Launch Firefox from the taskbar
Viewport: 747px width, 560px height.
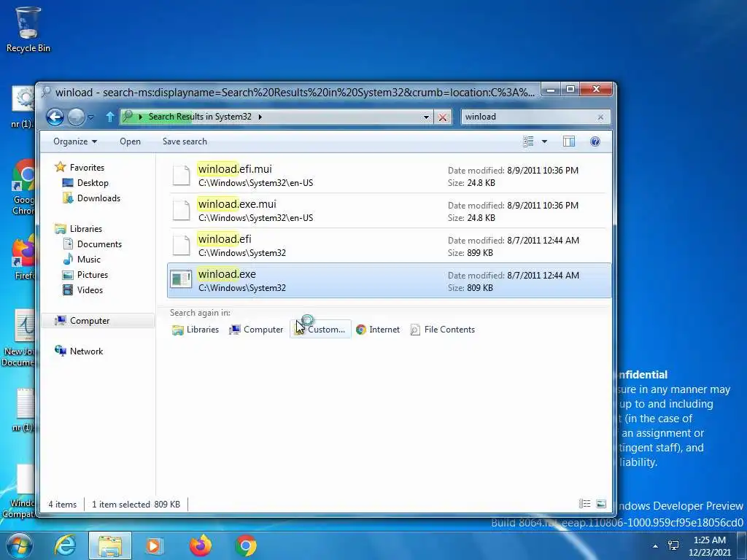click(201, 545)
